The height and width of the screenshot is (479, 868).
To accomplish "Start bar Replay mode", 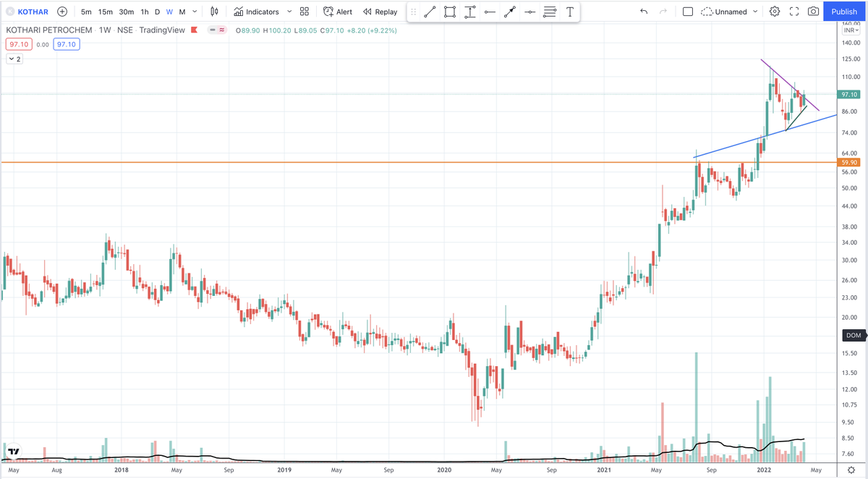I will (x=380, y=12).
